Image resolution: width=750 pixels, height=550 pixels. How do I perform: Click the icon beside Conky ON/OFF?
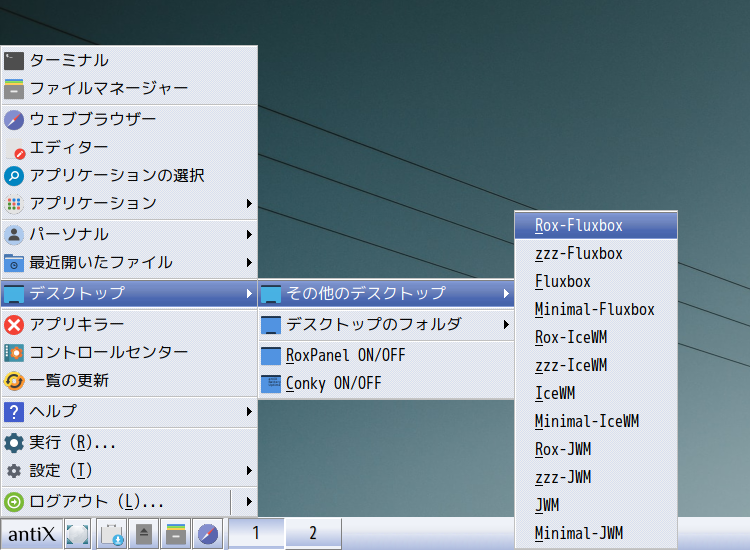pyautogui.click(x=271, y=384)
